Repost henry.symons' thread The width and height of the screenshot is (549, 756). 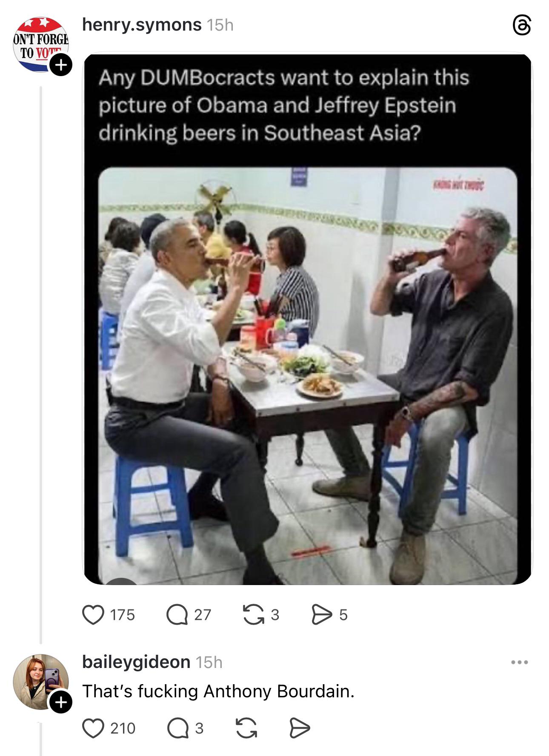[253, 615]
